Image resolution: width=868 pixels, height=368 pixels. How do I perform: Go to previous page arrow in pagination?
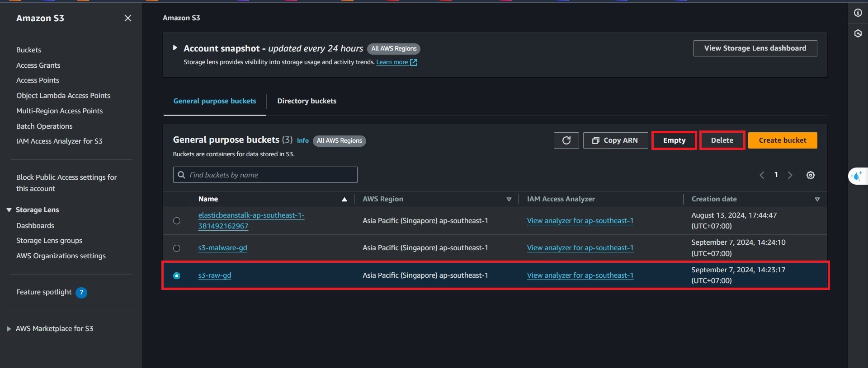762,175
